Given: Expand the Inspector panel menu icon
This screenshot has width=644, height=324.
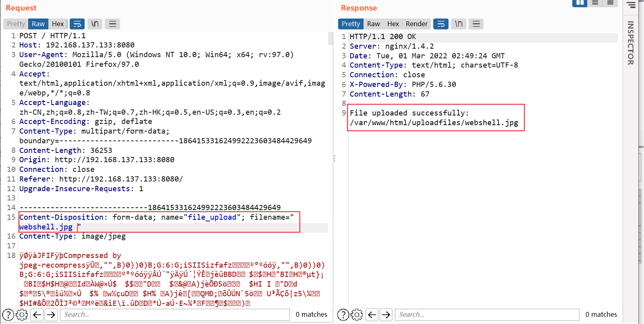Looking at the screenshot, I should 631,5.
